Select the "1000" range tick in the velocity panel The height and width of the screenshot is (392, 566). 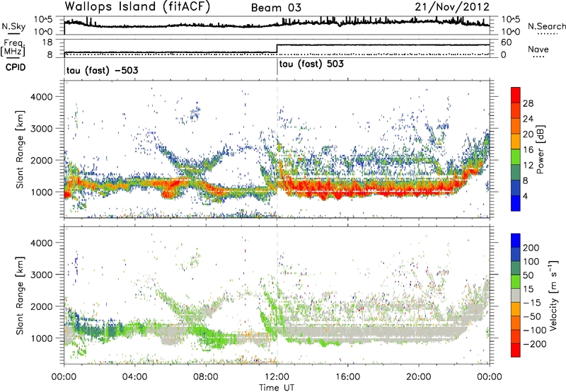(x=41, y=338)
